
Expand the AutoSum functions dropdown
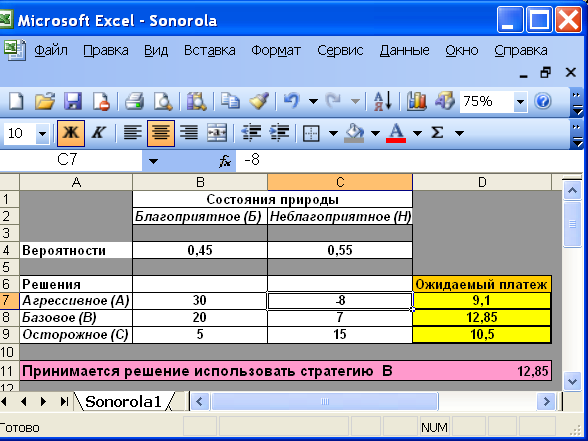tap(459, 133)
